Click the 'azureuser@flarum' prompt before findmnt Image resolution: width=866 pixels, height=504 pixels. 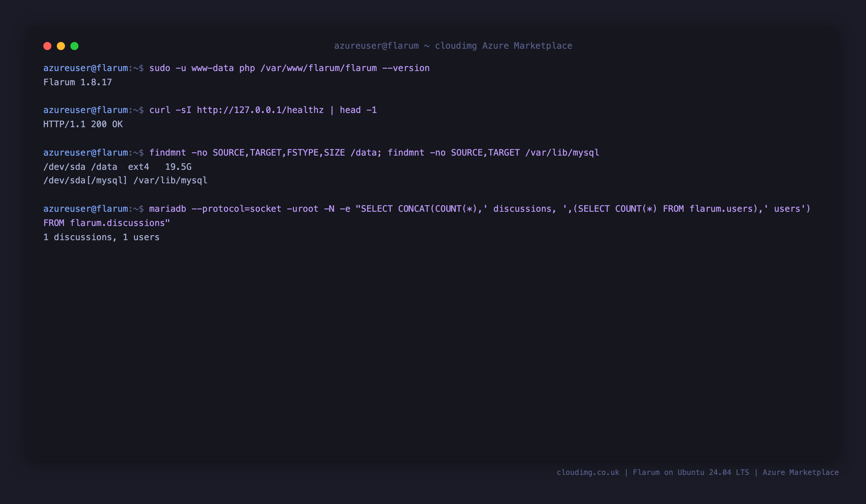(86, 153)
